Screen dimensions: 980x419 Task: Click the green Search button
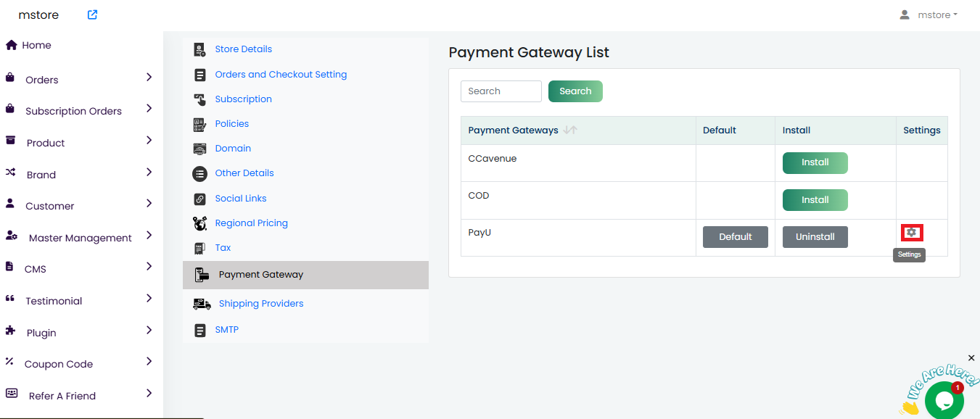coord(575,91)
